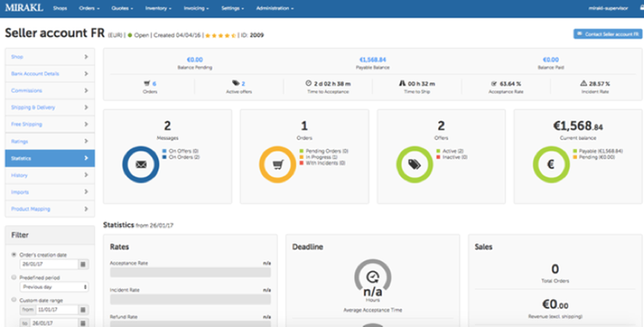
Task: Open the Settings dropdown menu
Action: pyautogui.click(x=232, y=9)
